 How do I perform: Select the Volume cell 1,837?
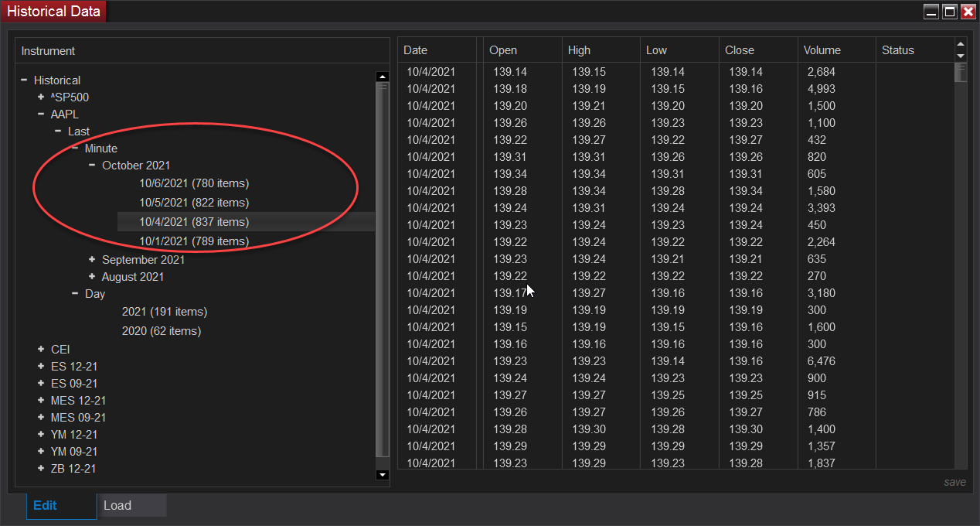tap(821, 463)
